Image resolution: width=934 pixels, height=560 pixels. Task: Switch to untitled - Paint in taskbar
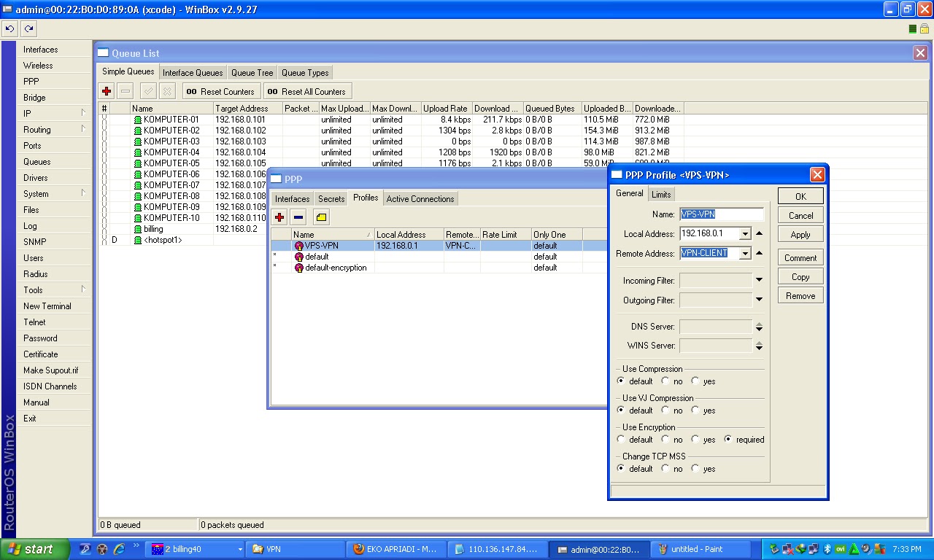(699, 549)
